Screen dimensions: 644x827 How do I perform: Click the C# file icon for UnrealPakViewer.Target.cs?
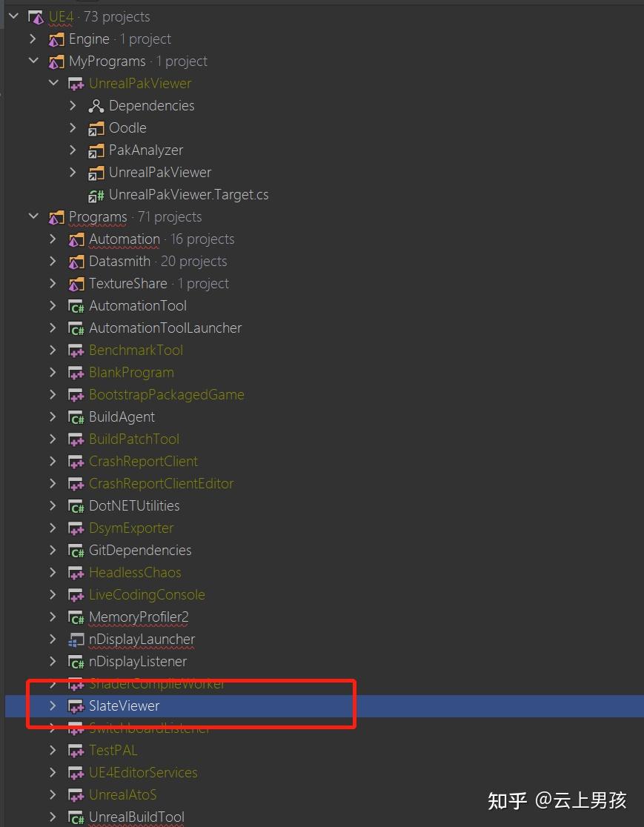96,194
